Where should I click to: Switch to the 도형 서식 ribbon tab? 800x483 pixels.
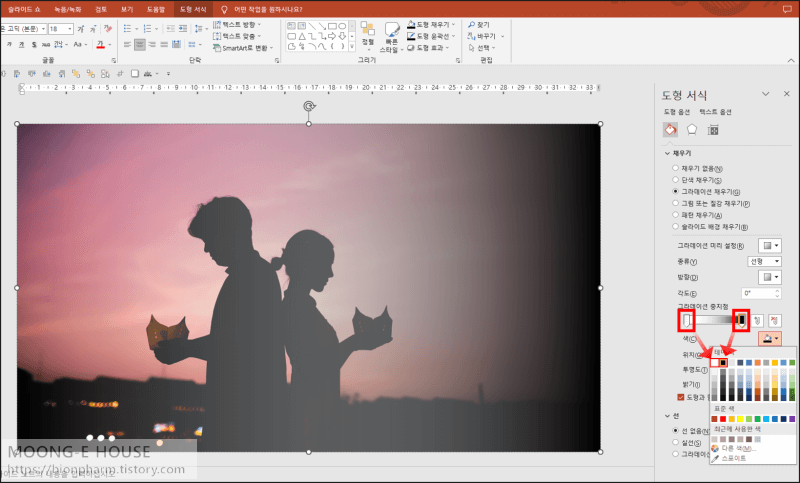193,9
